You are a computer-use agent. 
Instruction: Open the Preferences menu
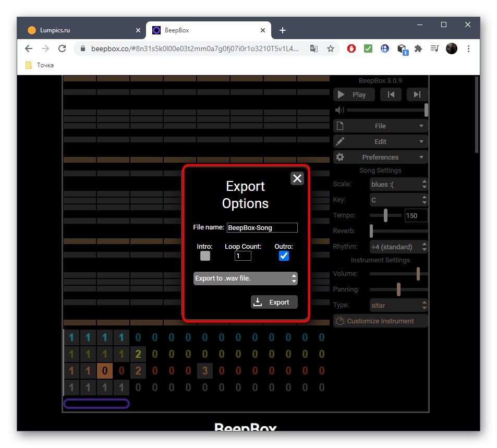380,157
